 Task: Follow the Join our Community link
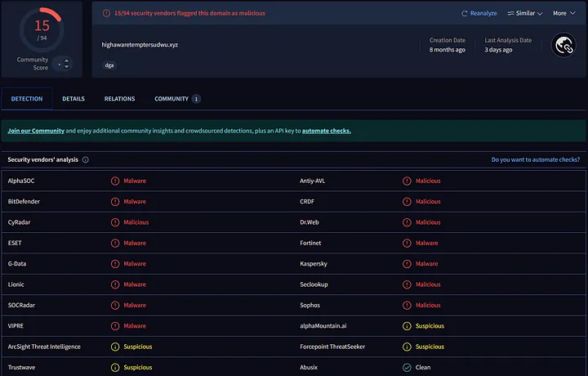pyautogui.click(x=36, y=131)
